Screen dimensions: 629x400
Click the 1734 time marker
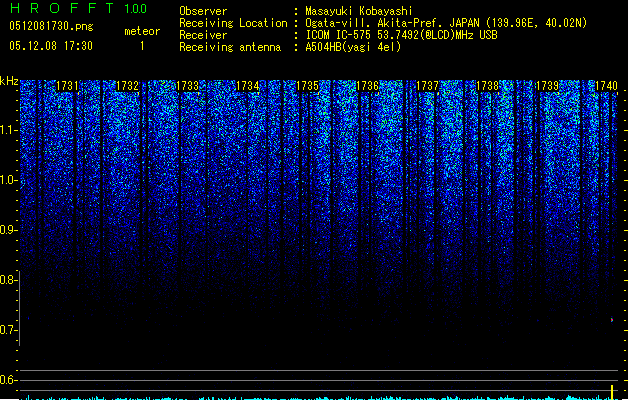tap(248, 86)
